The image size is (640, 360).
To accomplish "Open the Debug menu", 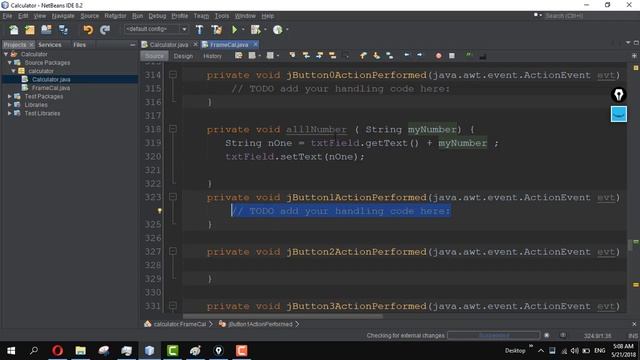I will click(x=157, y=16).
